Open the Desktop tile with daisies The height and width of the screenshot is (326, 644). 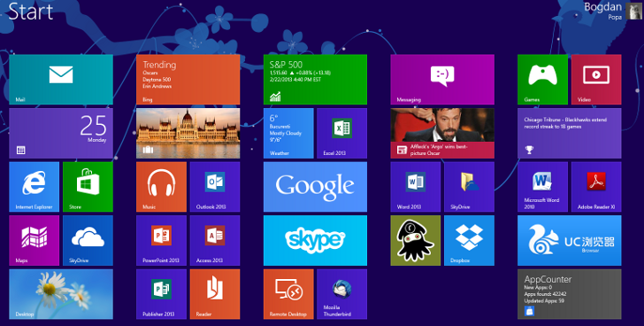(61, 294)
